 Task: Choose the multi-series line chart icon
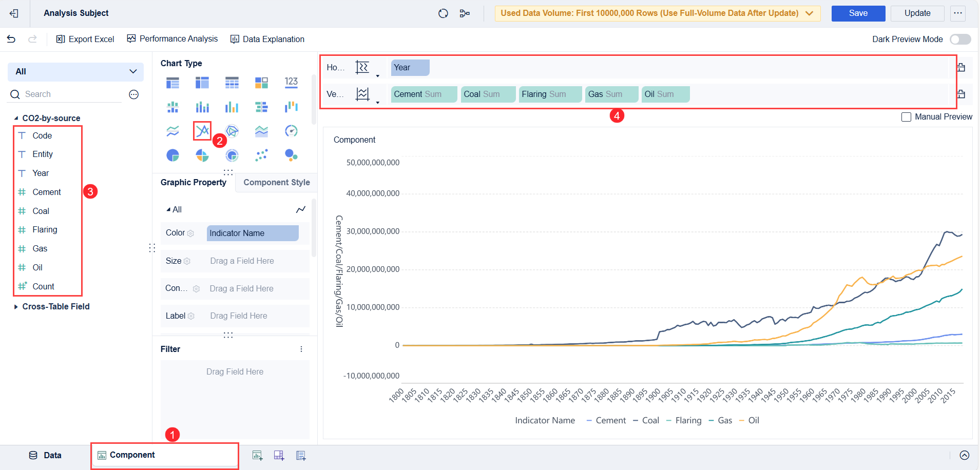pos(202,131)
